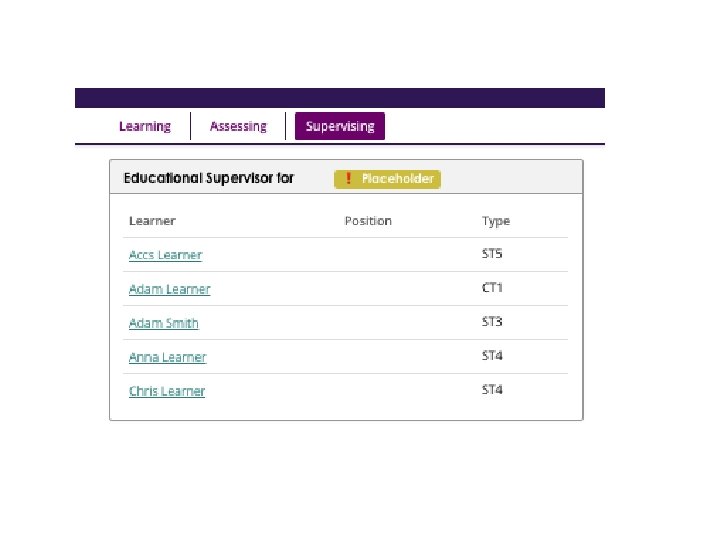This screenshot has height=540, width=720.
Task: Click the Educational Supervisor for panel heading
Action: tap(208, 178)
